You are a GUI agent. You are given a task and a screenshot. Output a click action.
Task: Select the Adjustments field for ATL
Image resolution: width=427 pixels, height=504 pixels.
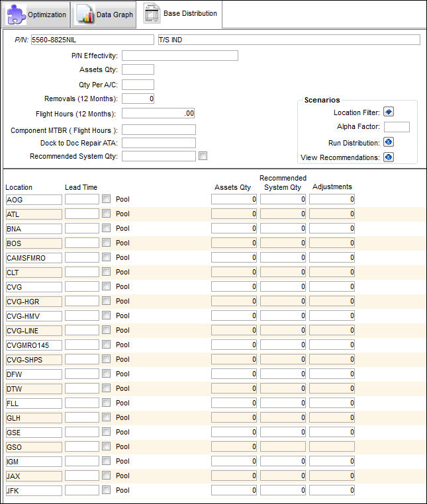click(332, 214)
